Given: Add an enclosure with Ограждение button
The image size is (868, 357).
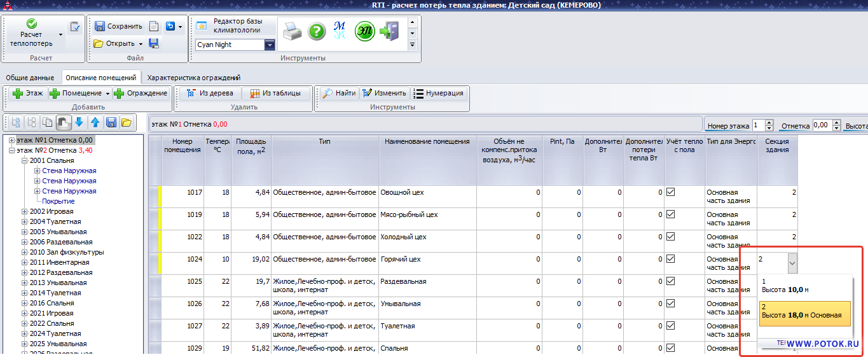Looking at the screenshot, I should (x=141, y=93).
